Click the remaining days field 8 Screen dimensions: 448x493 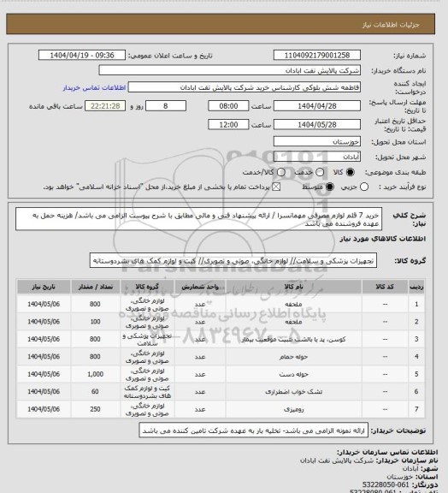(166, 106)
